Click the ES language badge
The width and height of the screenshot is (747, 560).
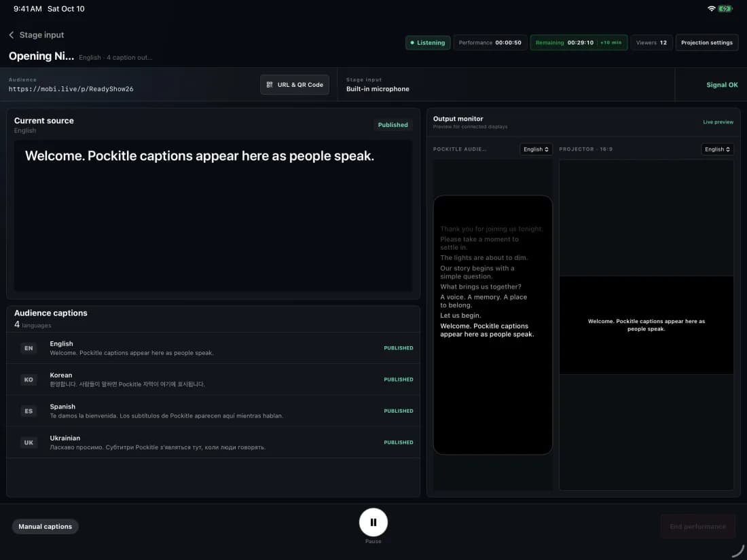pos(29,411)
